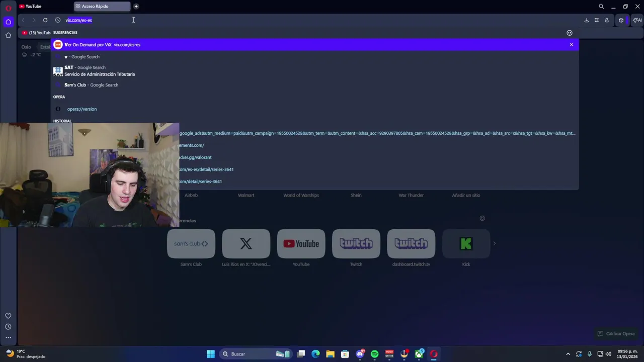
Task: Open sidebar history clock icon
Action: (8, 327)
